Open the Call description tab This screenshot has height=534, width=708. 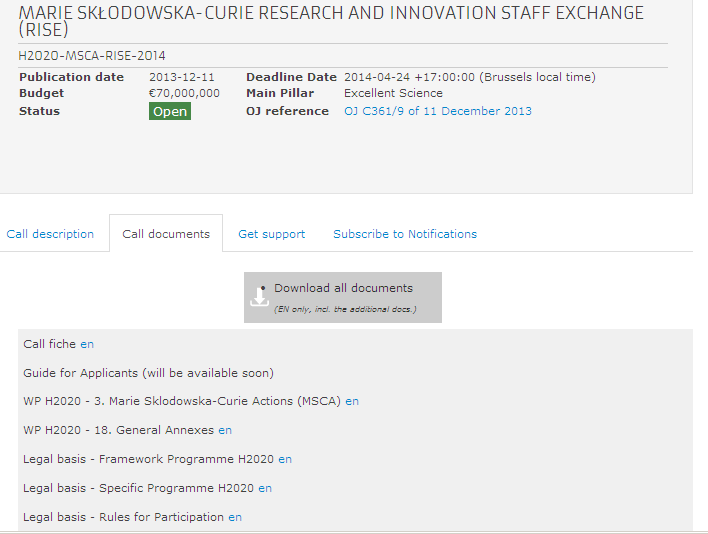(x=50, y=234)
